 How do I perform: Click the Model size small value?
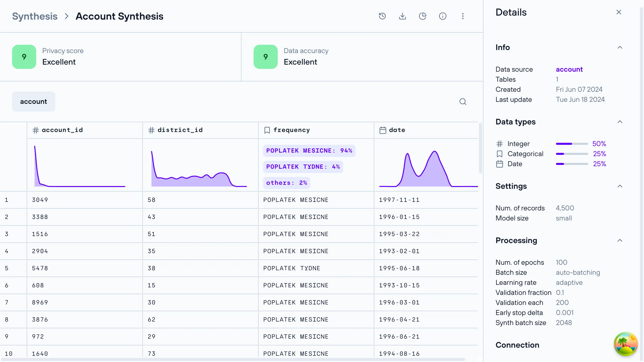(564, 218)
